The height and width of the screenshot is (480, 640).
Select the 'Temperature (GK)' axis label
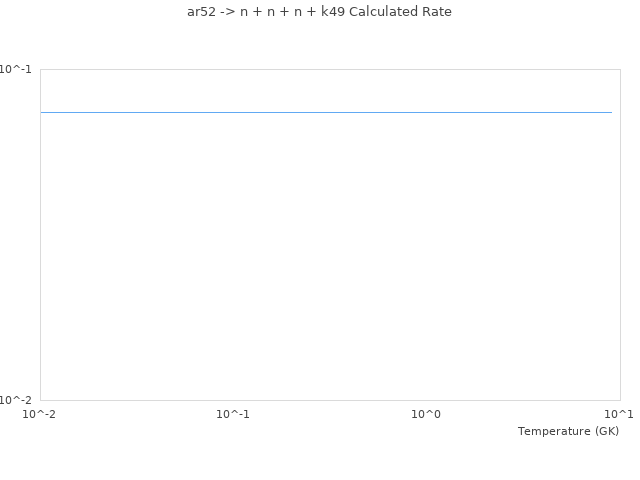[568, 431]
